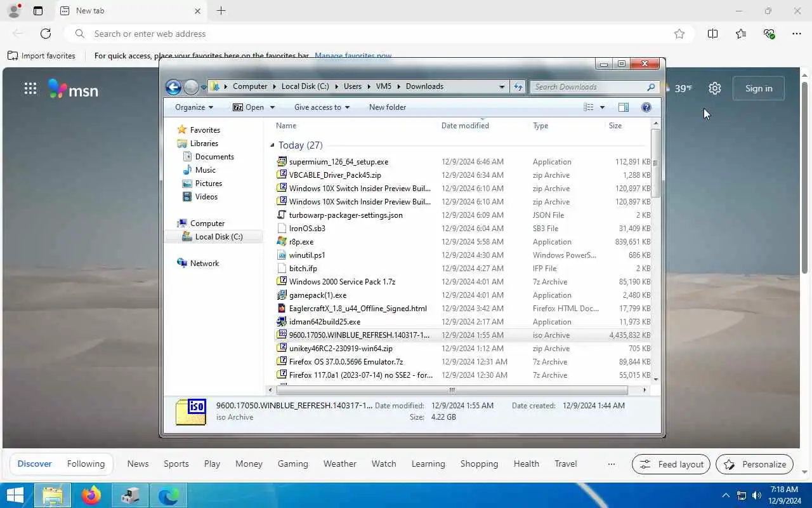Click the horizontal scrollbar in file list

tap(452, 390)
